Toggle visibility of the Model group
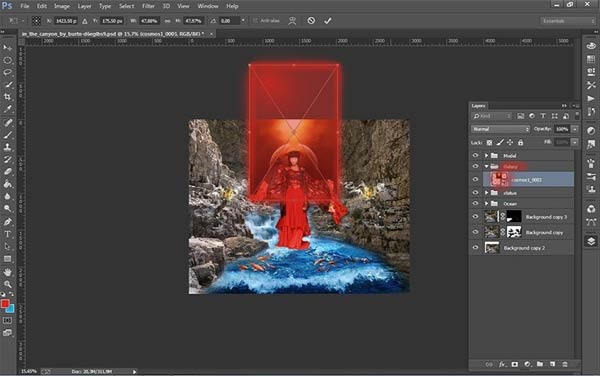600x376 pixels. click(x=475, y=155)
